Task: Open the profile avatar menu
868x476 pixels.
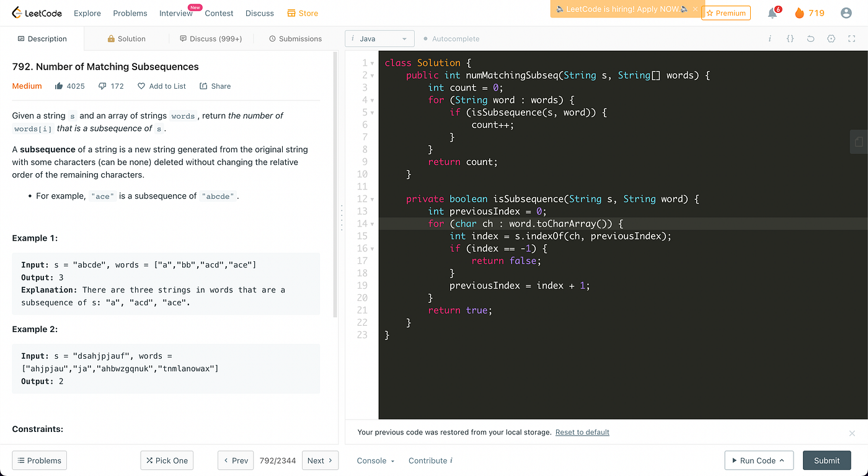Action: coord(846,13)
